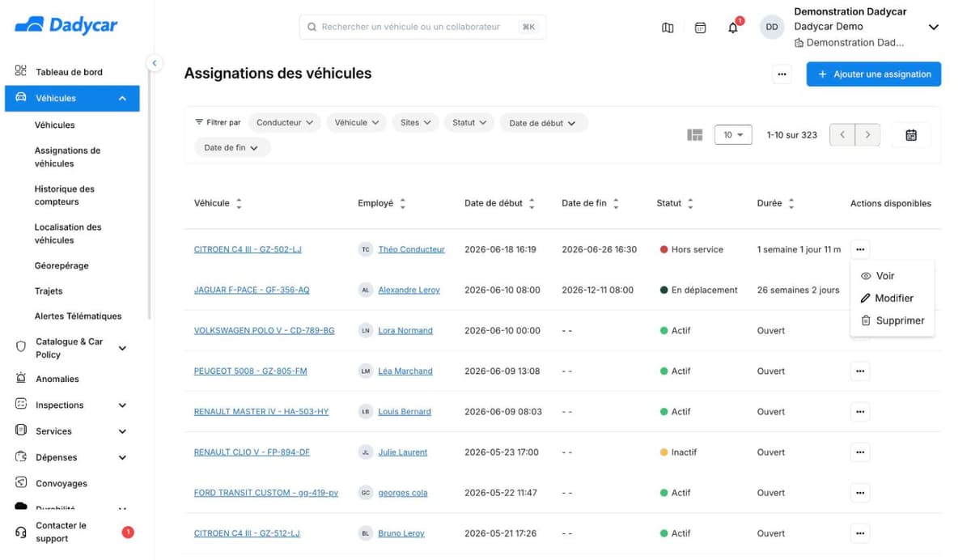Open Géorepérage page
This screenshot has height=560, width=971.
[61, 265]
